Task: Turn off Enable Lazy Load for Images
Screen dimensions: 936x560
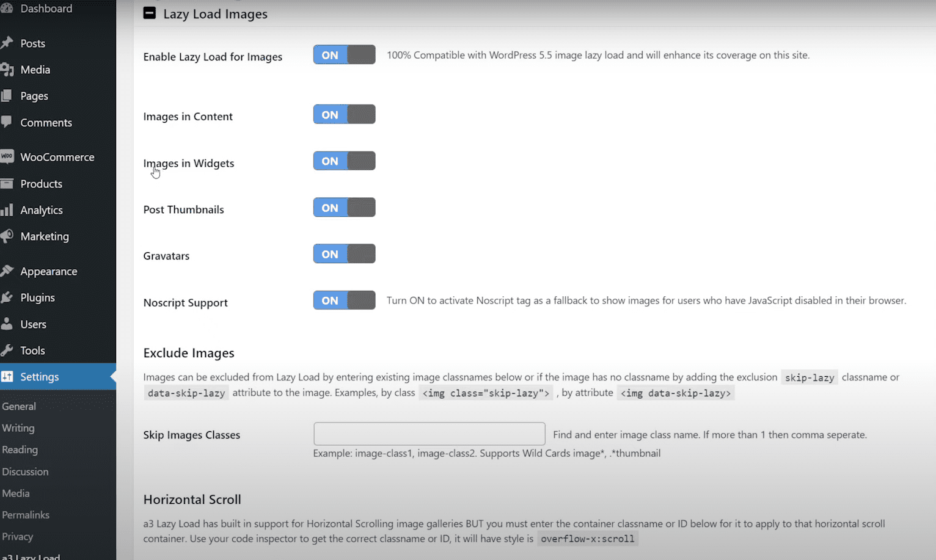Action: [x=344, y=55]
